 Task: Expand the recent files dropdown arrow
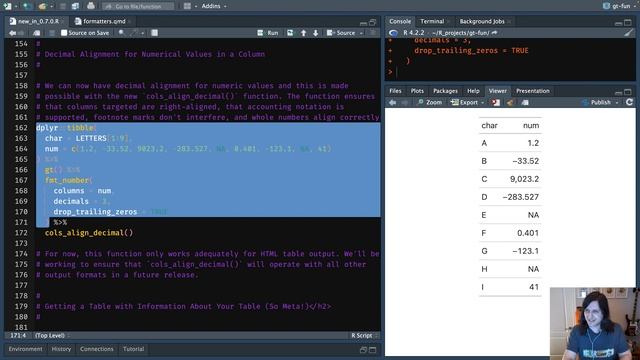[x=51, y=7]
